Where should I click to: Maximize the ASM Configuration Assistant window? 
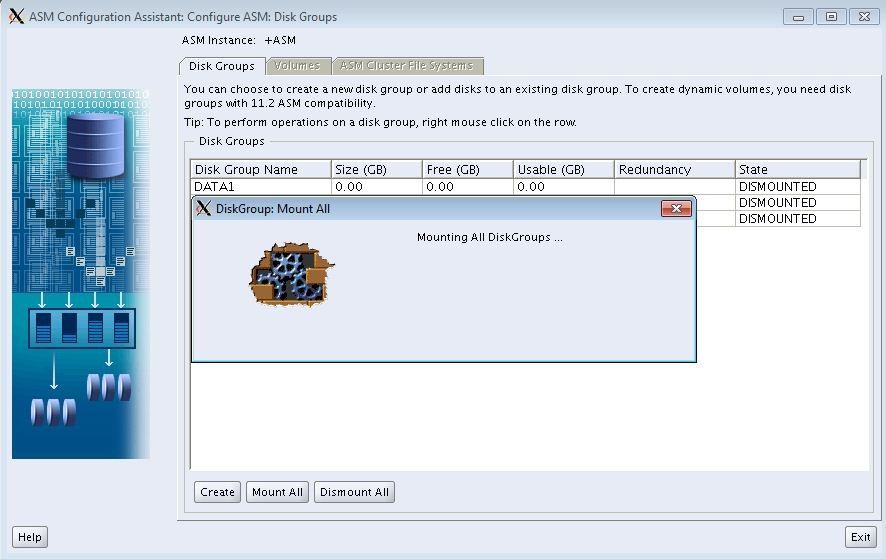point(831,17)
